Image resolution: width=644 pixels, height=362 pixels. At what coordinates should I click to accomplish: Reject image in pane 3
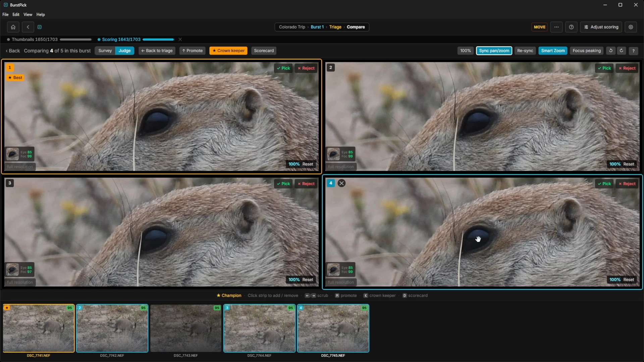tap(306, 184)
